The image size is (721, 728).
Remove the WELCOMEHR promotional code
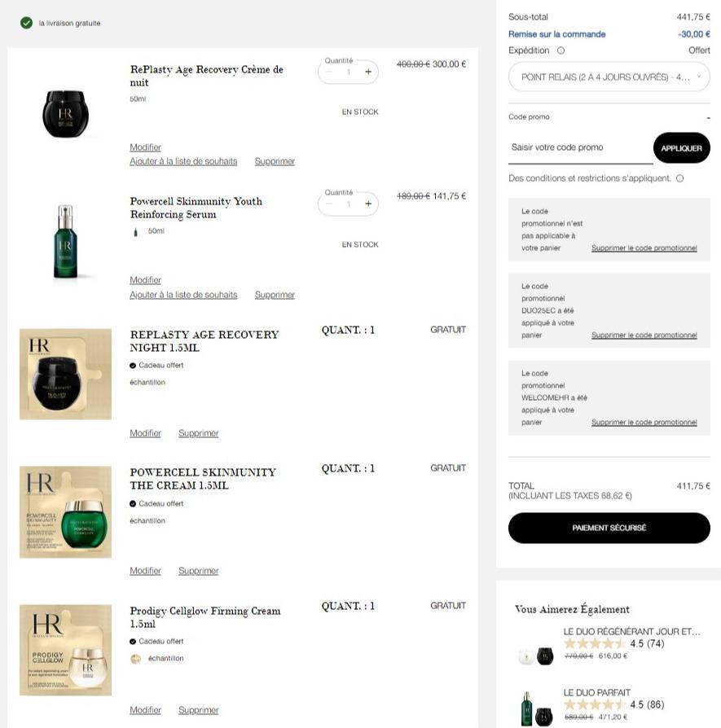coord(644,423)
